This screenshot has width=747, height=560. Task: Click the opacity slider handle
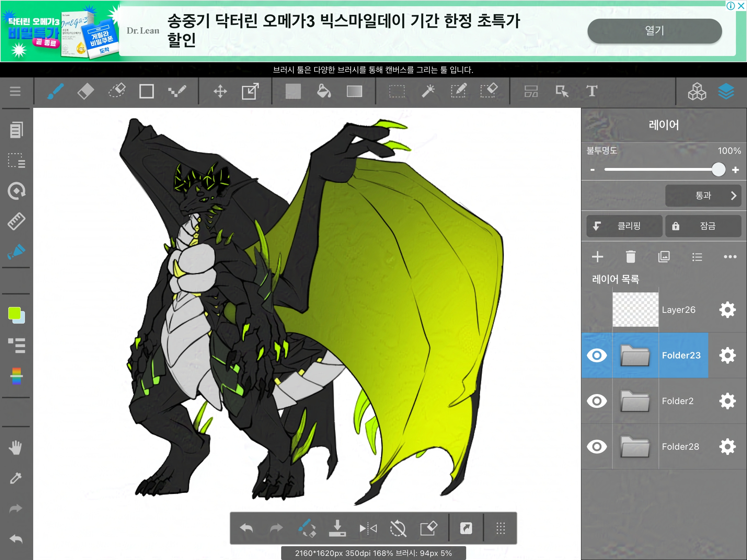click(x=718, y=170)
